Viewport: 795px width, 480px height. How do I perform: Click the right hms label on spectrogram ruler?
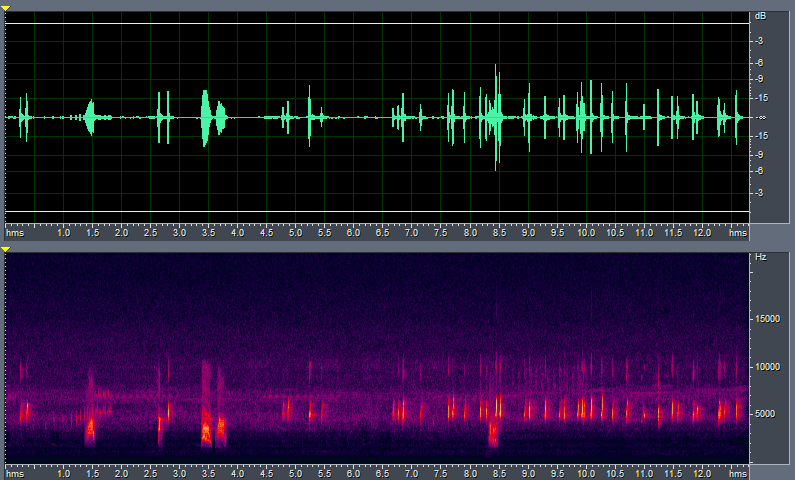(738, 474)
